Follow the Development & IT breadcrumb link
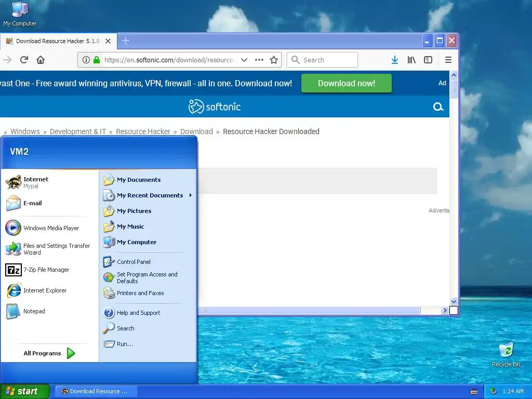Viewport: 532px width, 399px height. [x=78, y=131]
